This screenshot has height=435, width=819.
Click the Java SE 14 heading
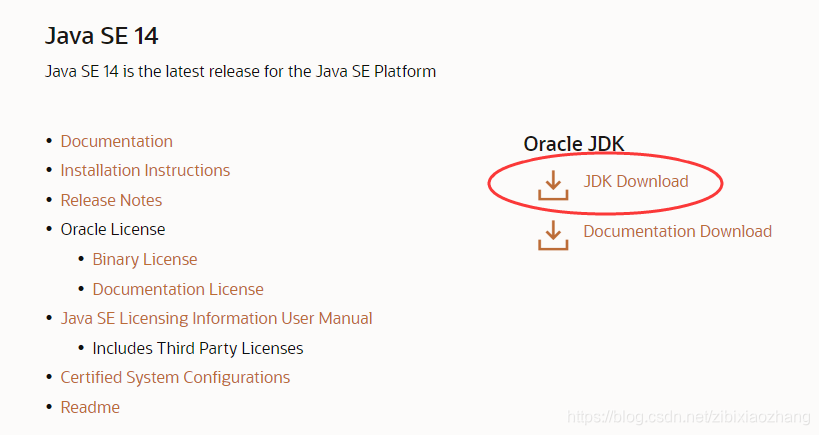point(101,36)
